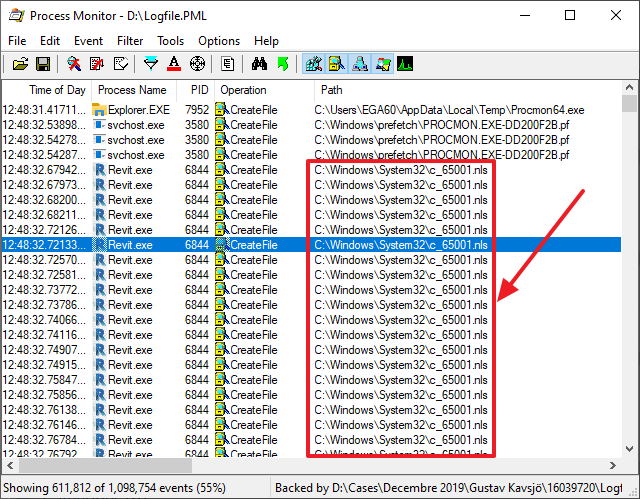Click the Operation column header
The width and height of the screenshot is (640, 499).
(264, 90)
